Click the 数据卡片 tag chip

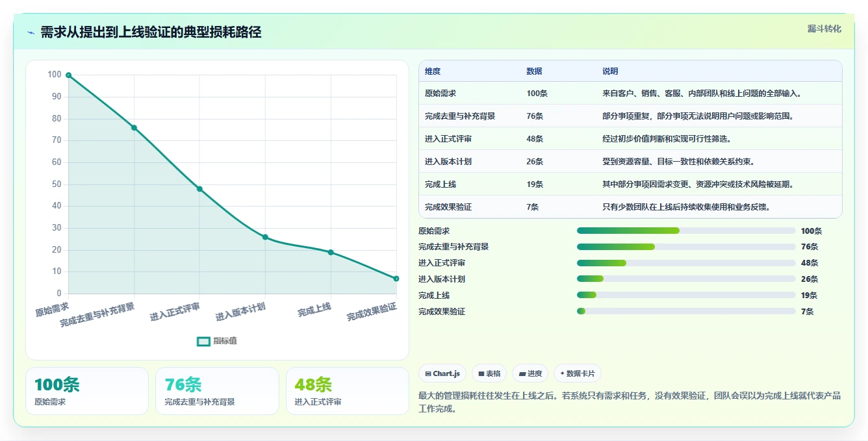click(577, 373)
